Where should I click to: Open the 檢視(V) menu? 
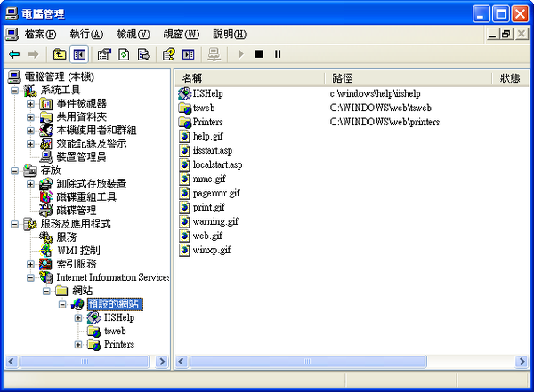pyautogui.click(x=133, y=34)
